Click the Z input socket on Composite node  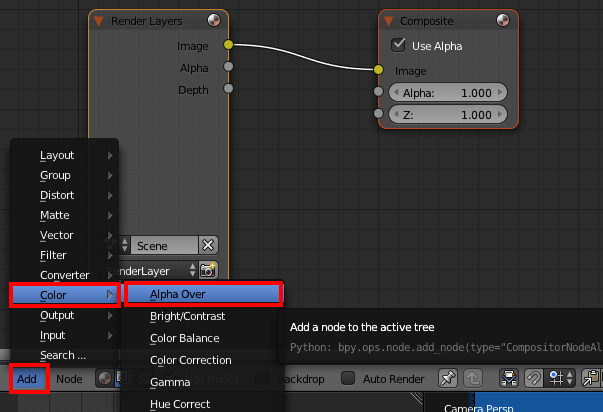click(378, 113)
